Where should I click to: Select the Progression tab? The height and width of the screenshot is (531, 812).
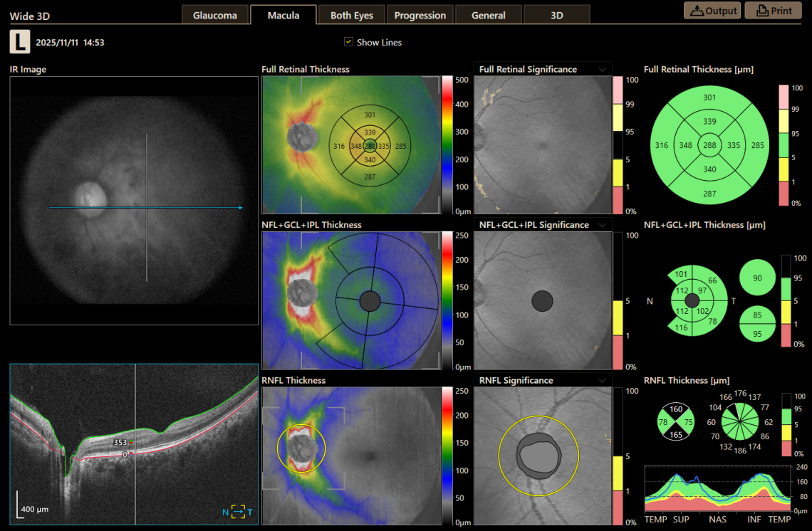(420, 14)
